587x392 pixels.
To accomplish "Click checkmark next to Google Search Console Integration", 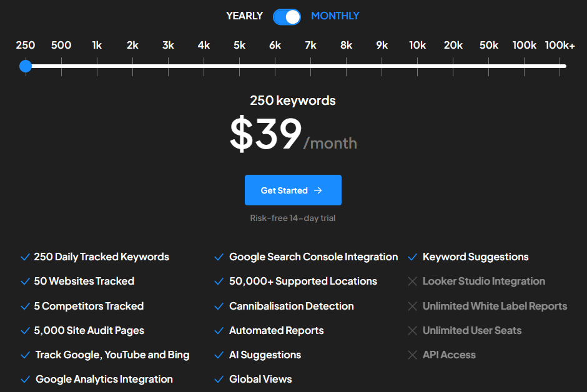I will pyautogui.click(x=219, y=257).
